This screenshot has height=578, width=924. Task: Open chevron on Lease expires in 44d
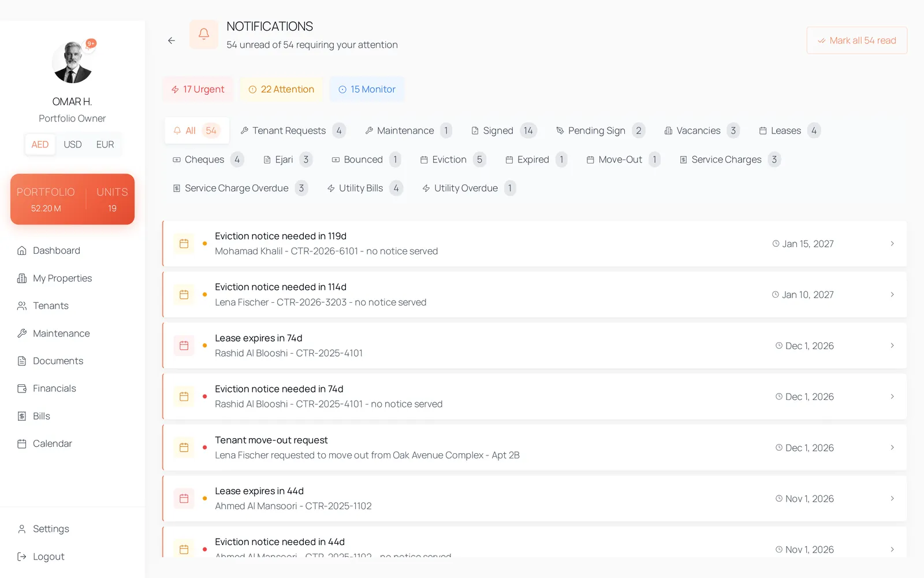click(x=892, y=498)
